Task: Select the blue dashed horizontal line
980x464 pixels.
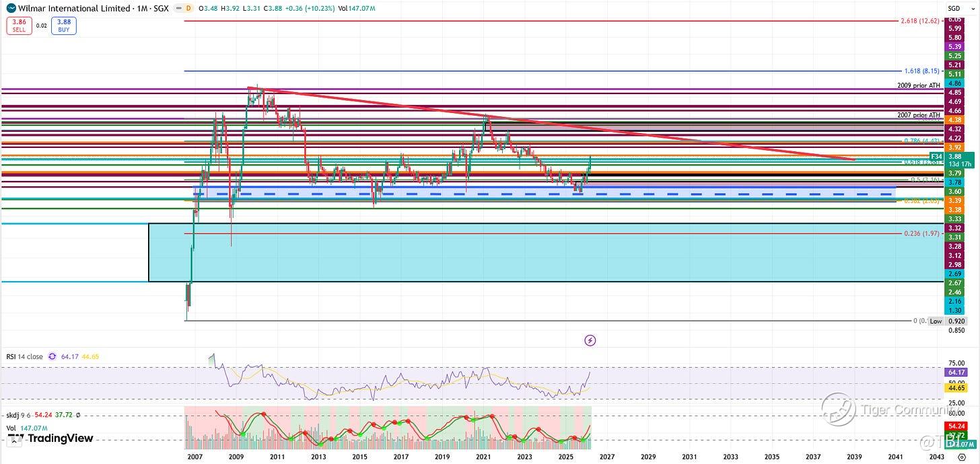Action: tap(545, 194)
